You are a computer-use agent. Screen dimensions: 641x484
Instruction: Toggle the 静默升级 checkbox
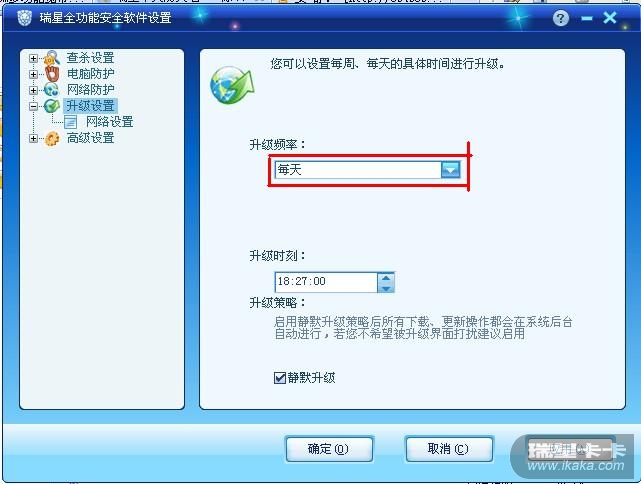280,378
